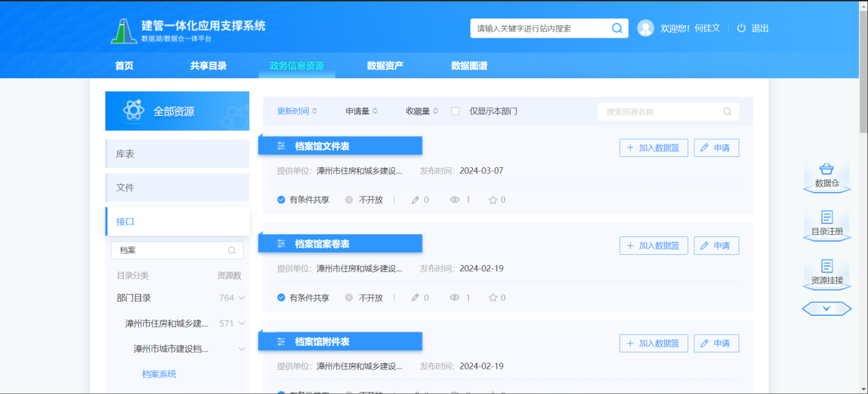Click 有条件共享 check icon on 档案馆文件表
The image size is (868, 394).
pos(281,200)
